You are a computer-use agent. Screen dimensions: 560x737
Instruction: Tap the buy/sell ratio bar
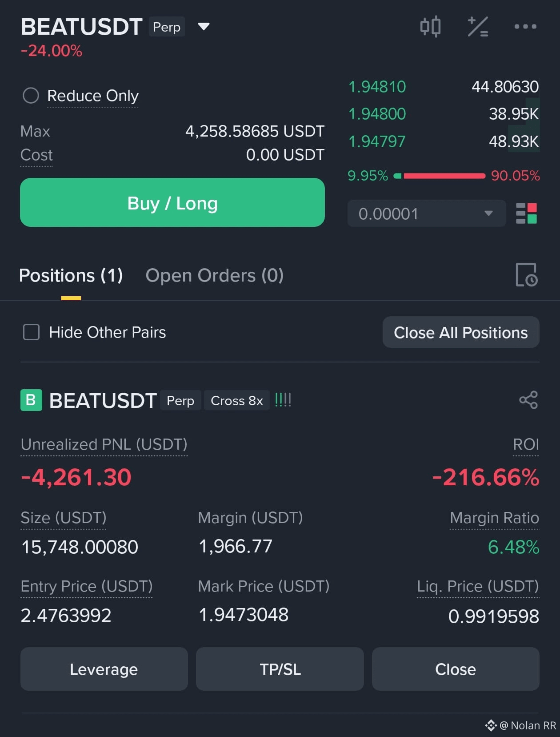[x=444, y=176]
